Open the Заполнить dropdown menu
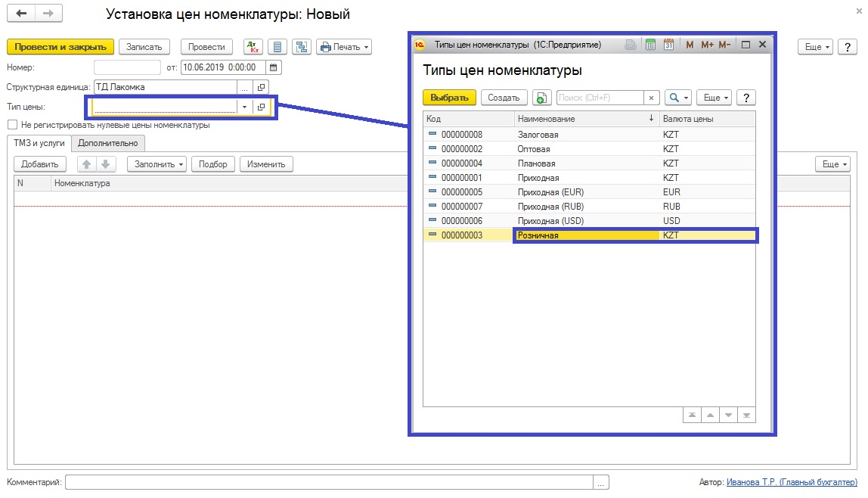Viewport: 868px width, 498px height. (x=157, y=164)
